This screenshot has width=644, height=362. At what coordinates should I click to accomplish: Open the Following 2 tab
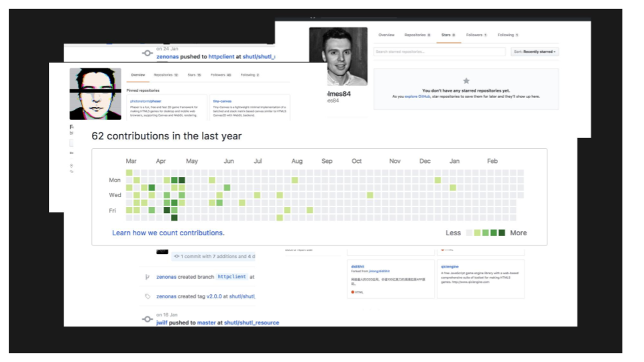click(x=250, y=75)
